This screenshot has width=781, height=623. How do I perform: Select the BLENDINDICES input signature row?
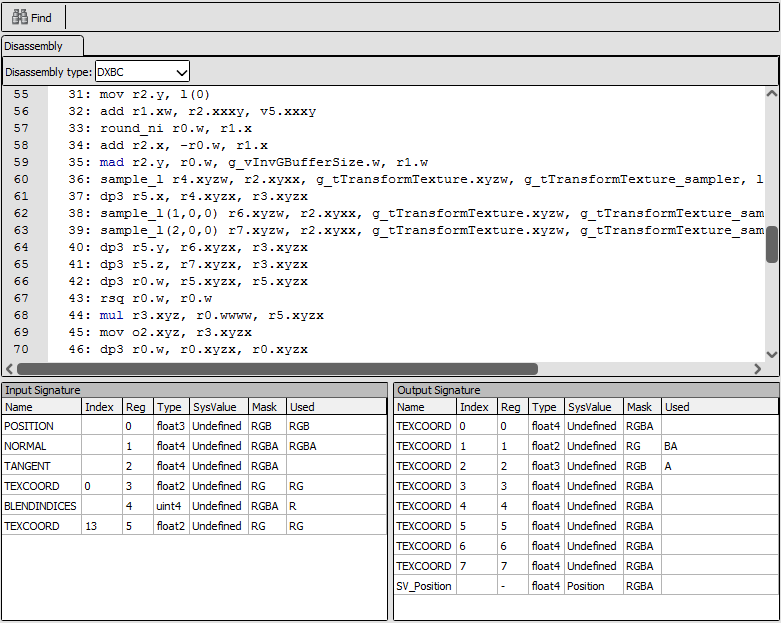pos(194,506)
